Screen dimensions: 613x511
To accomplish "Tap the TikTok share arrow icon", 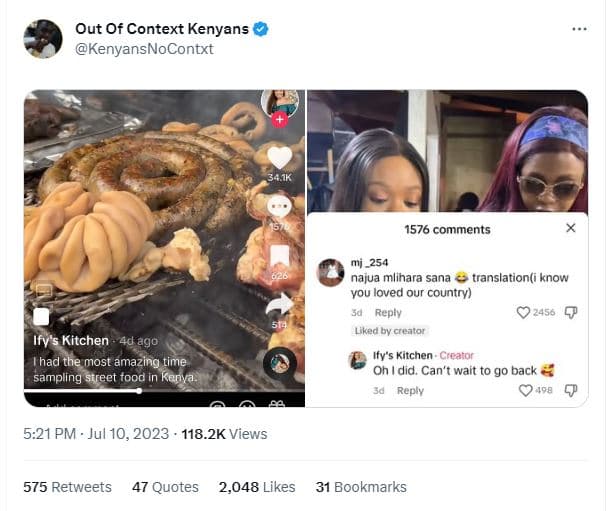I will [x=280, y=303].
